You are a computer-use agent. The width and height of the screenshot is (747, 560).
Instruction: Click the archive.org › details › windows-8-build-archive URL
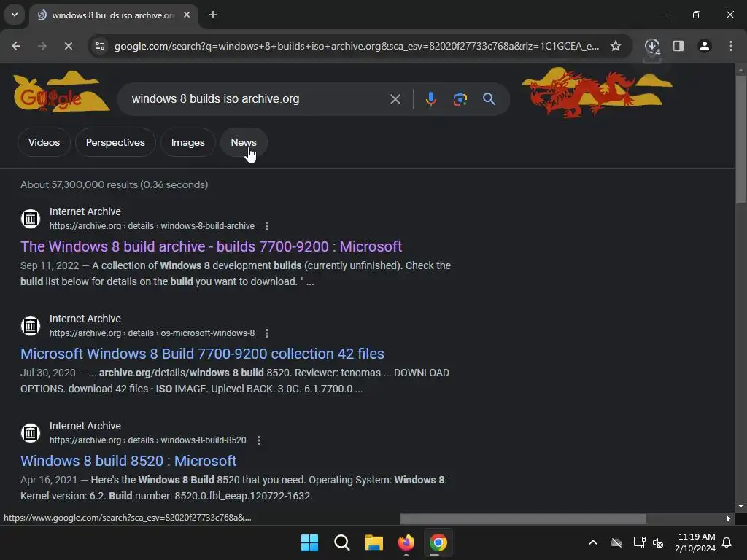click(152, 226)
